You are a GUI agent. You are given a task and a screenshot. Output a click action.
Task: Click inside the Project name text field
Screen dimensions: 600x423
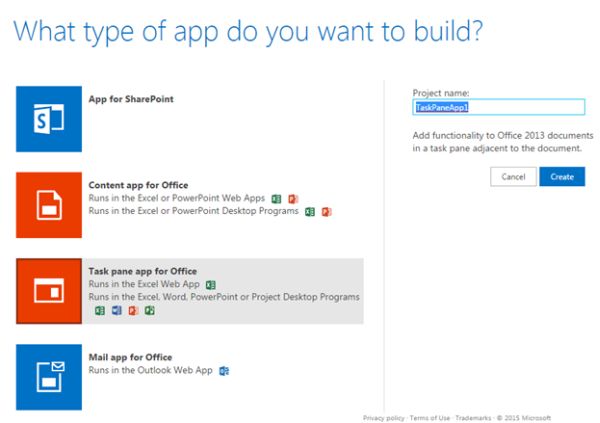coord(499,107)
